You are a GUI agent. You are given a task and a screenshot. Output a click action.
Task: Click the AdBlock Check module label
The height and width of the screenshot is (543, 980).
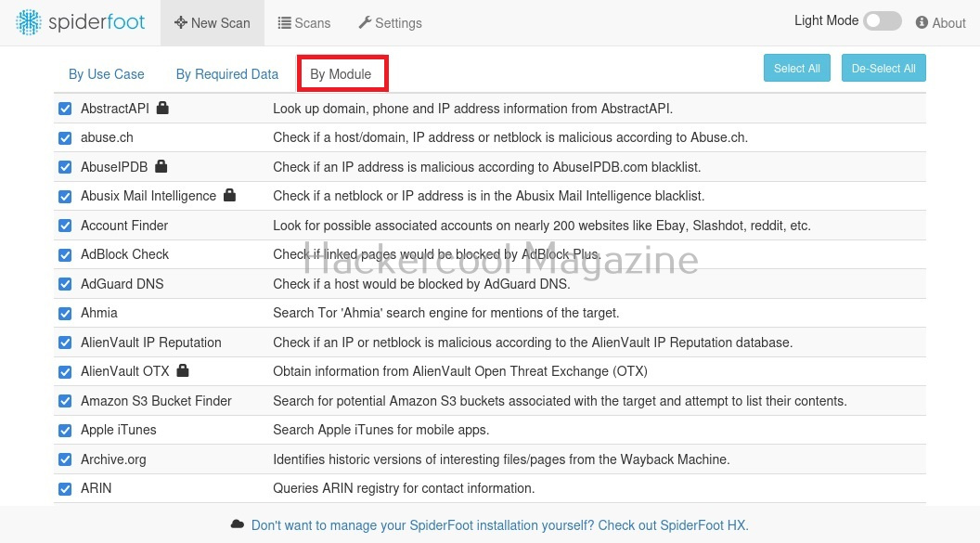pos(124,254)
